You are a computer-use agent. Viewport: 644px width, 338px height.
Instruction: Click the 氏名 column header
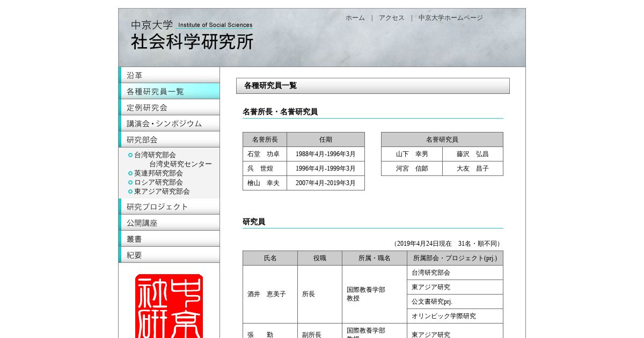[270, 258]
